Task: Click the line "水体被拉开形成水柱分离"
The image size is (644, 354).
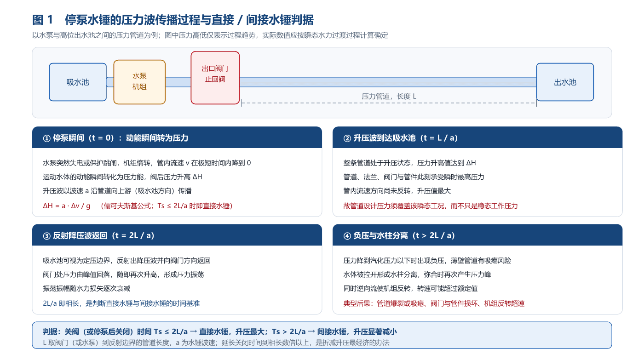Action: pos(417,274)
